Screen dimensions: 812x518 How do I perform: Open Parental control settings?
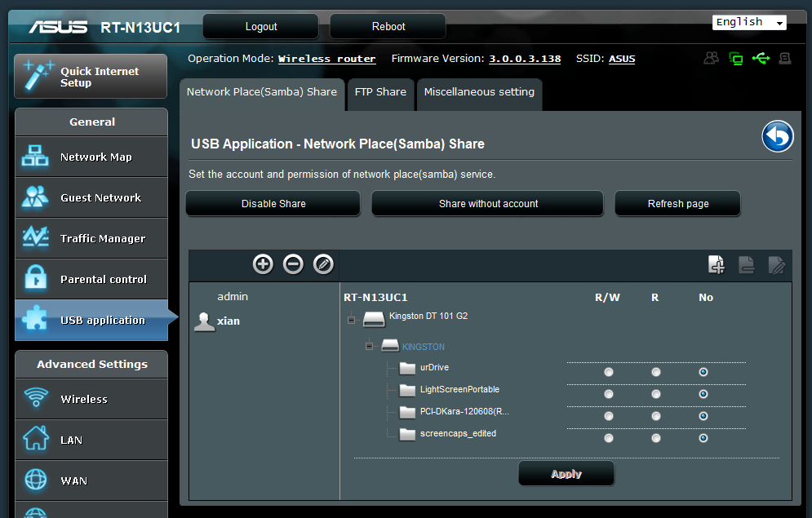[x=91, y=280]
